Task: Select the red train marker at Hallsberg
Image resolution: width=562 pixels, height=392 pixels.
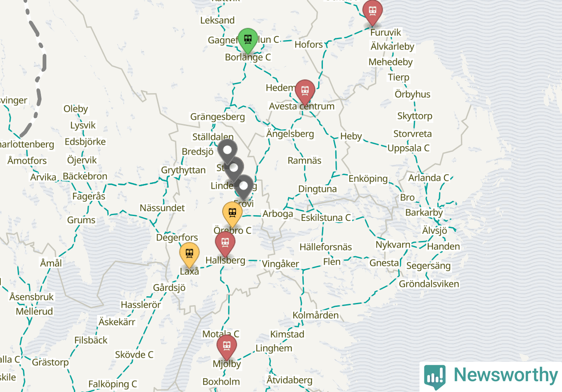Action: [225, 244]
